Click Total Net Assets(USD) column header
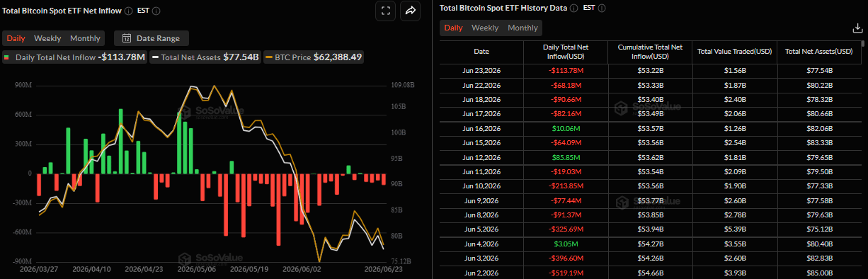The image size is (868, 279). (819, 52)
